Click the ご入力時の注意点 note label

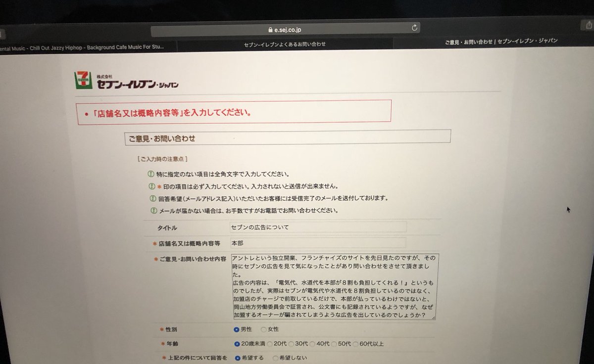tap(161, 159)
